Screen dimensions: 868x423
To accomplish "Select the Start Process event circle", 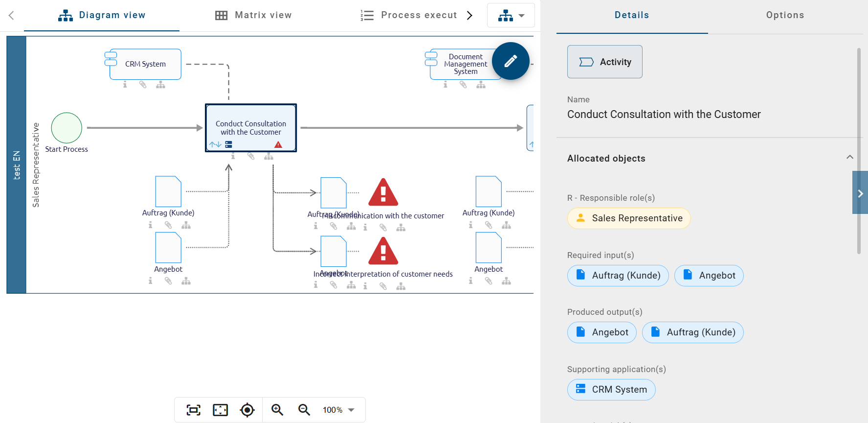I will point(67,128).
